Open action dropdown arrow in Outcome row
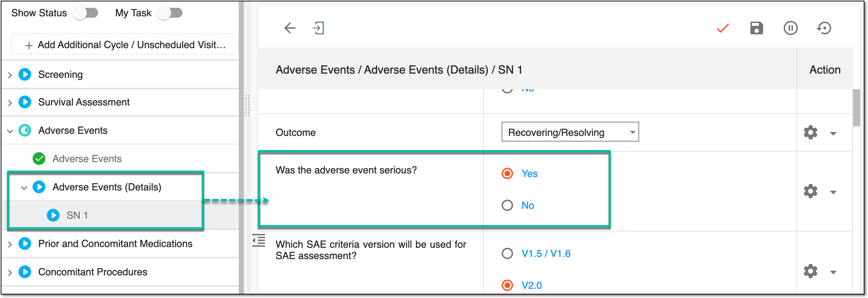Image resolution: width=868 pixels, height=298 pixels. tap(833, 133)
